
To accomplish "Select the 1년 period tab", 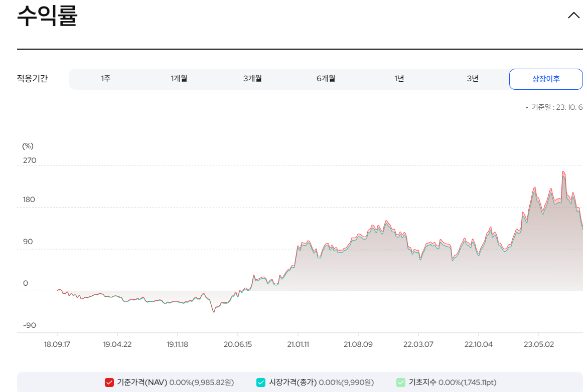I will click(399, 79).
